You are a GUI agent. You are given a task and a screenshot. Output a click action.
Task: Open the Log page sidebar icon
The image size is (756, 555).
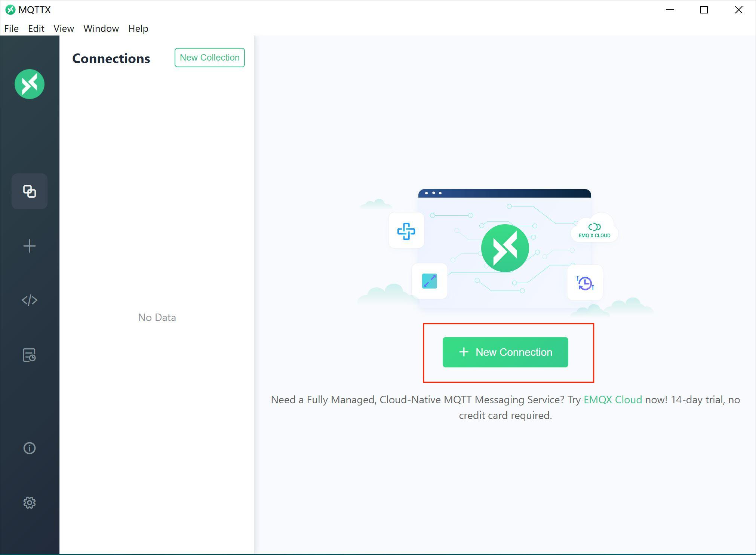[x=30, y=355]
